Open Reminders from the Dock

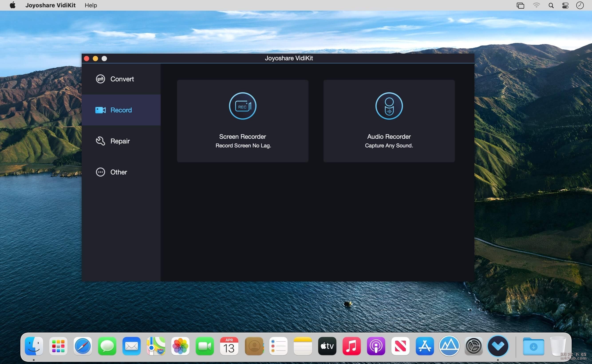click(x=278, y=346)
